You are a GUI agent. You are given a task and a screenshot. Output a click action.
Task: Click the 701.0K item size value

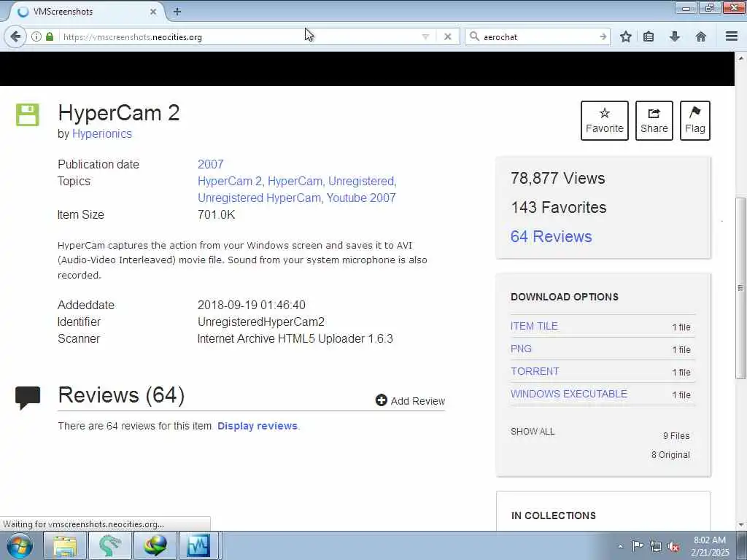pyautogui.click(x=216, y=215)
